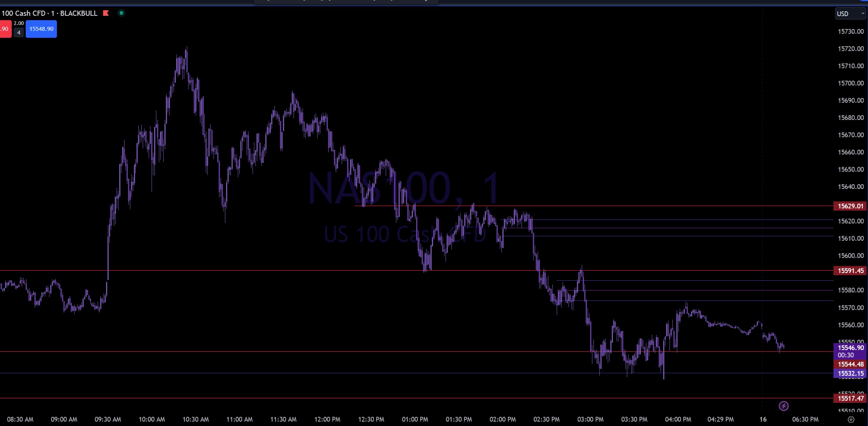This screenshot has width=868, height=426.
Task: Select the 15629.01 red price label
Action: [850, 206]
